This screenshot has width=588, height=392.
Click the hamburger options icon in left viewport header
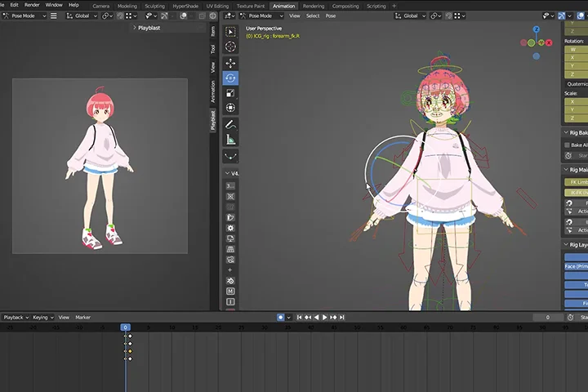coord(54,16)
